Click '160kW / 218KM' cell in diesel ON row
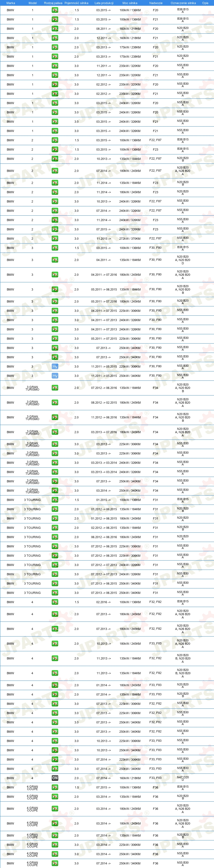Image resolution: width=214 pixels, height=868 pixels. [130, 778]
